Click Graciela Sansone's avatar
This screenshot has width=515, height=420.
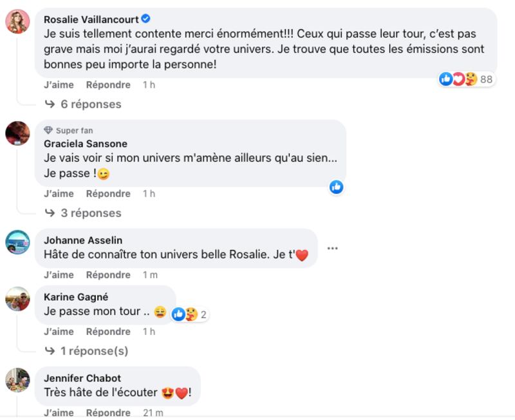[x=17, y=133]
